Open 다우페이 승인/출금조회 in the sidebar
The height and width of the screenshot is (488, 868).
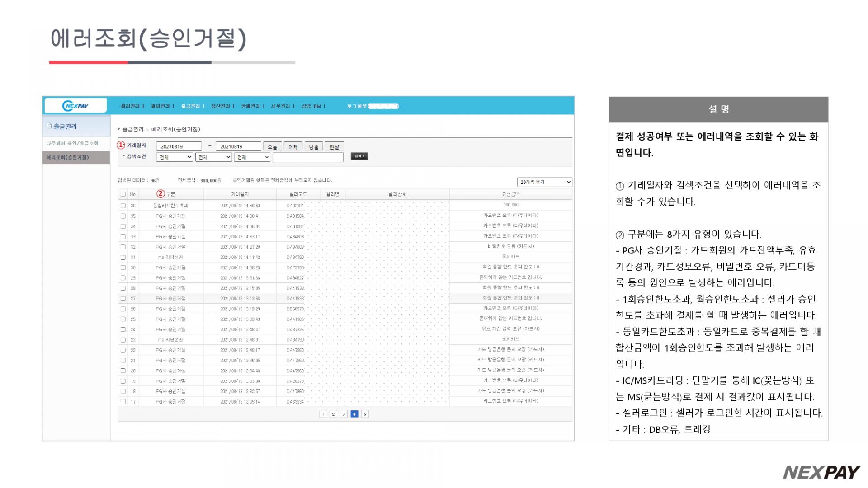tap(72, 143)
